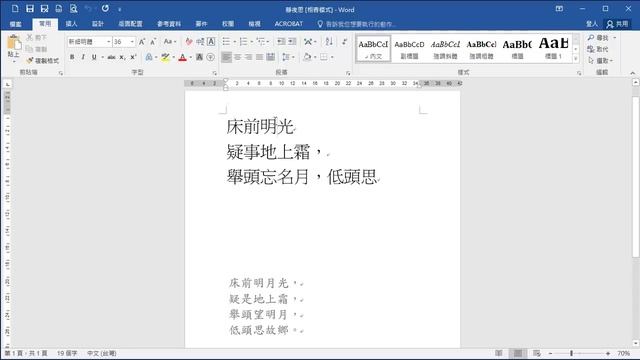Screen dimensions: 640x360
Task: Click the red font color button
Action: [182, 57]
